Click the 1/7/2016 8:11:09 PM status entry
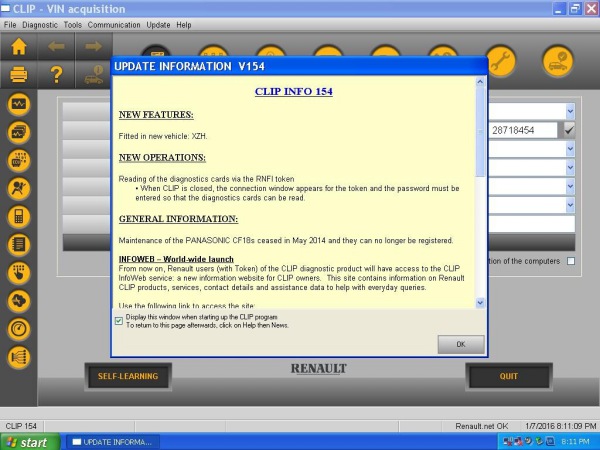600x450 pixels. pyautogui.click(x=561, y=426)
